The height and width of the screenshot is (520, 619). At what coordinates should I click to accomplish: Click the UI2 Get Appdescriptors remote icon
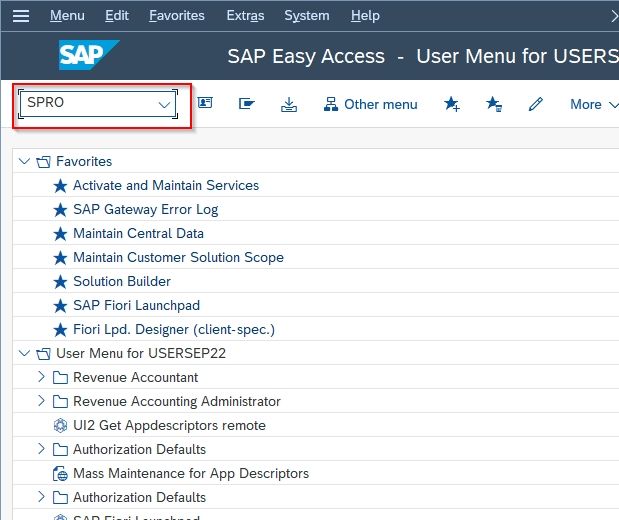pos(60,426)
